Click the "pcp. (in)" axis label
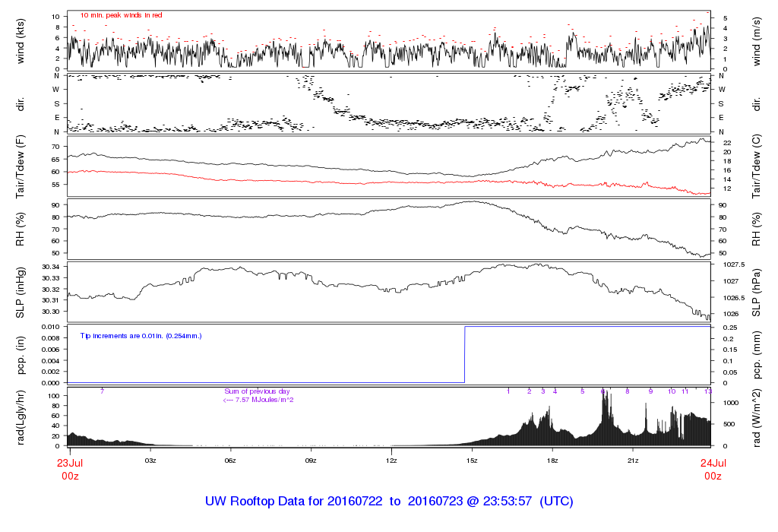The height and width of the screenshot is (532, 778). coord(21,356)
